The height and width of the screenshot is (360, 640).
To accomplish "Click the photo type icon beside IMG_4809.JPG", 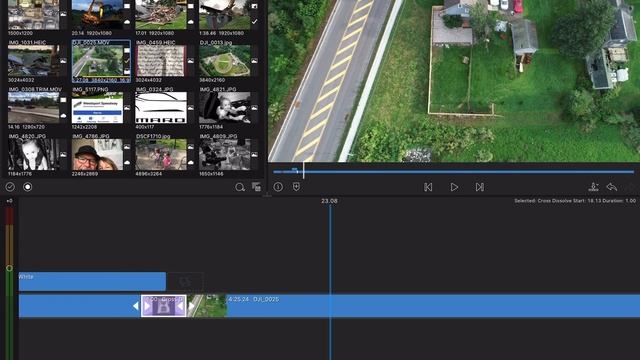I will (254, 155).
